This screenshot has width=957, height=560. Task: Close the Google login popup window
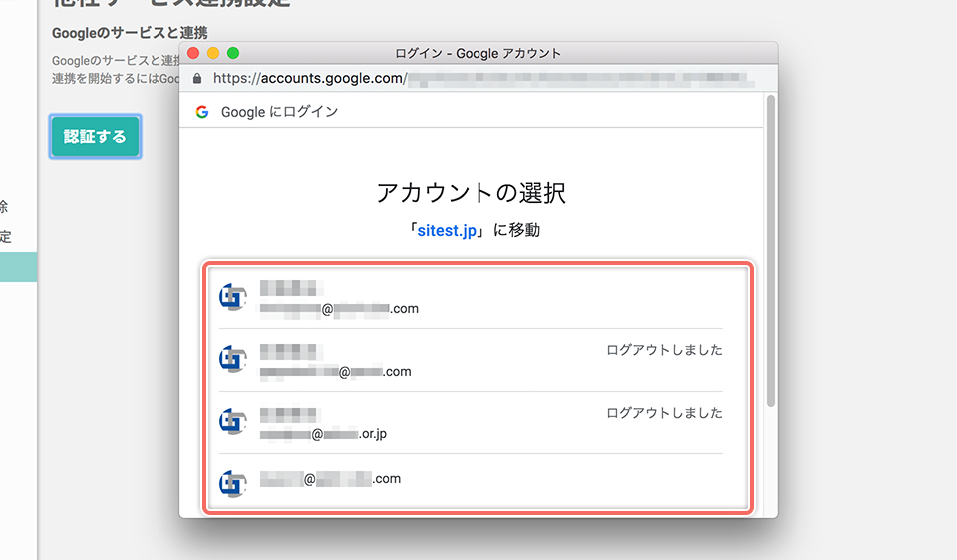tap(193, 53)
